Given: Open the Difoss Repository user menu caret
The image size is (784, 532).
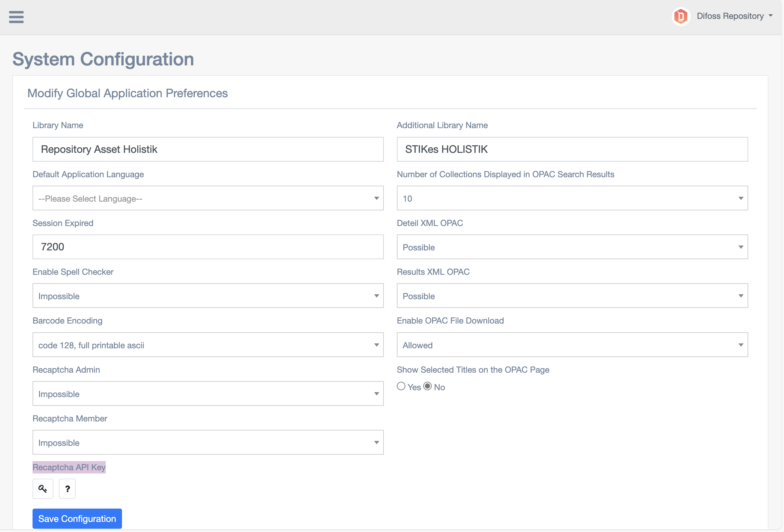Looking at the screenshot, I should 771,16.
